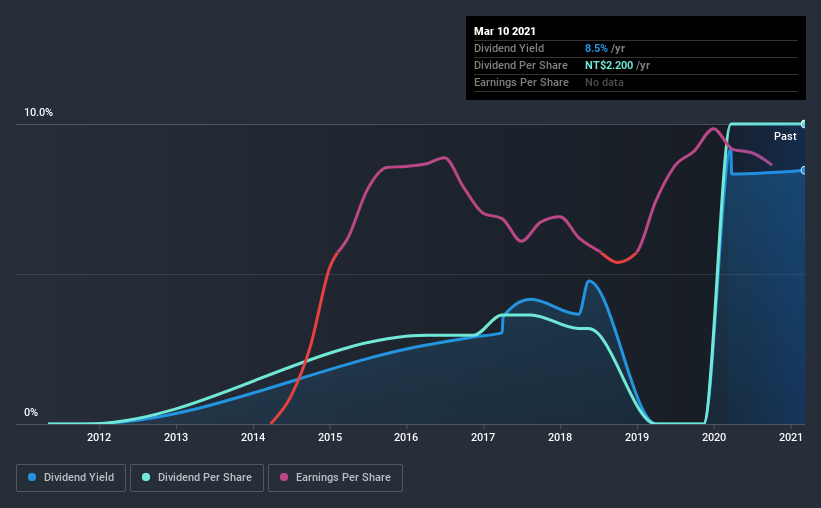821x508 pixels.
Task: Select the Dividend Per Share endpoint marker at 10.0%
Action: [803, 124]
